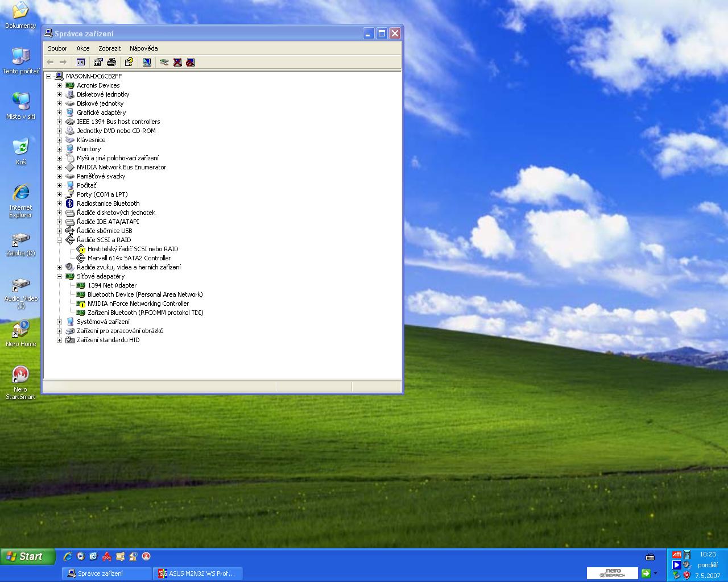Click the Start button
This screenshot has width=728, height=582.
(x=28, y=556)
